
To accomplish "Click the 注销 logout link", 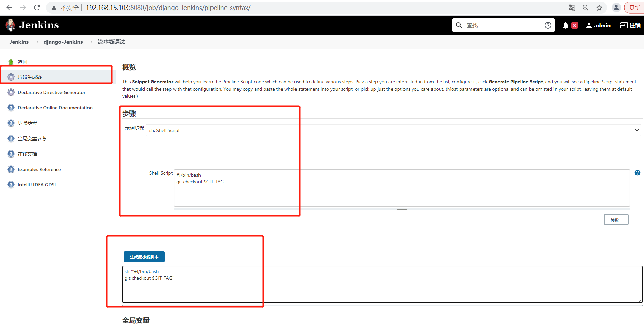I will pyautogui.click(x=635, y=25).
